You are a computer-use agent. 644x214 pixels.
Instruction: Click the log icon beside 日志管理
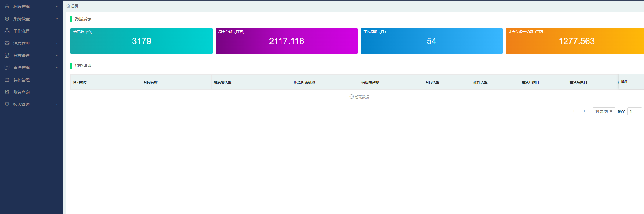7,55
